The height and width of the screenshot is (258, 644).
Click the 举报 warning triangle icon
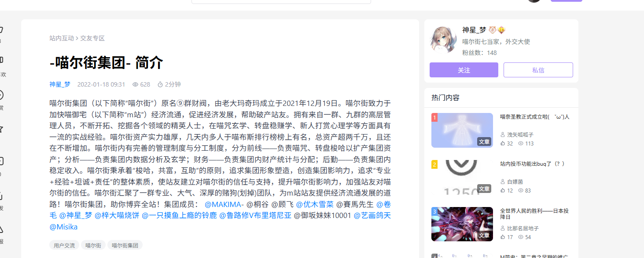pyautogui.click(x=1, y=229)
